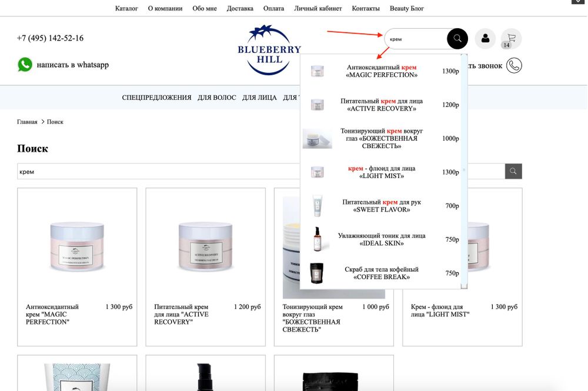The width and height of the screenshot is (588, 391).
Task: Choose suggestion Увлажняющий тоник «IDEAL SKIN»
Action: (382, 239)
